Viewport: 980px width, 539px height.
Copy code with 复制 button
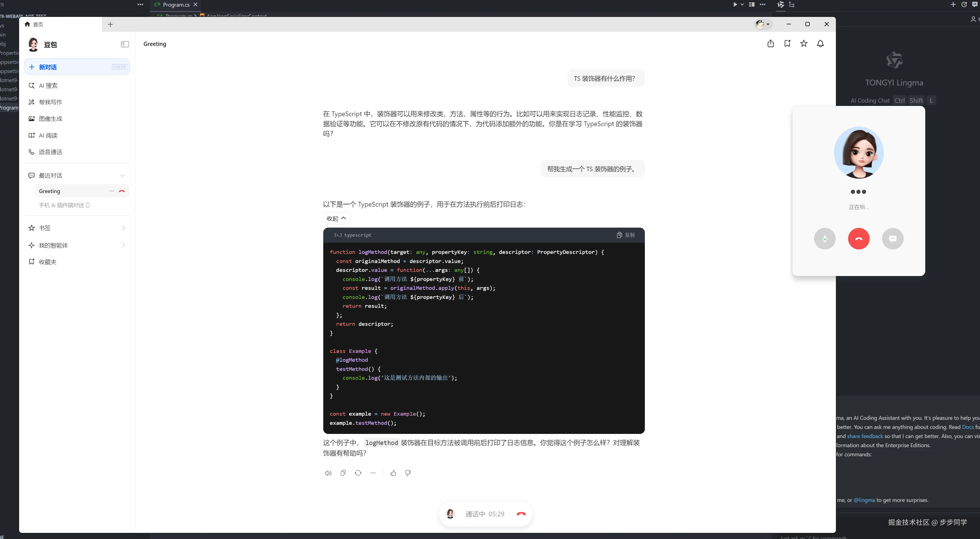click(625, 235)
